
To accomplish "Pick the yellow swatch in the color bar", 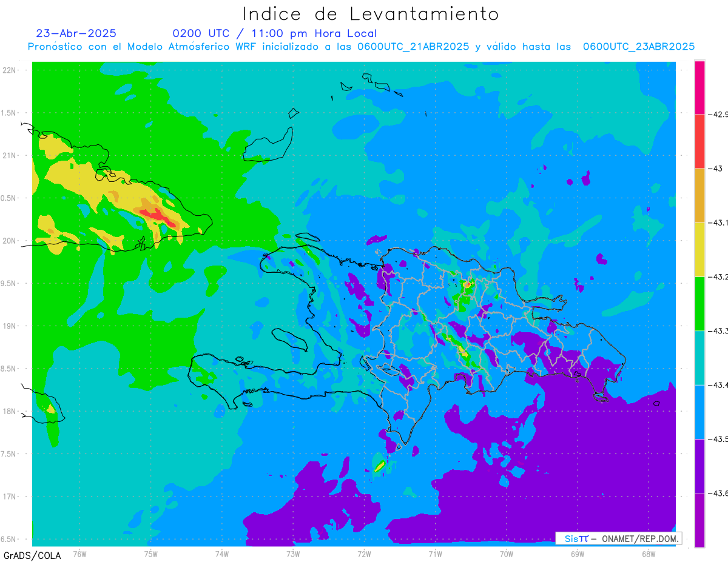I will coord(699,249).
